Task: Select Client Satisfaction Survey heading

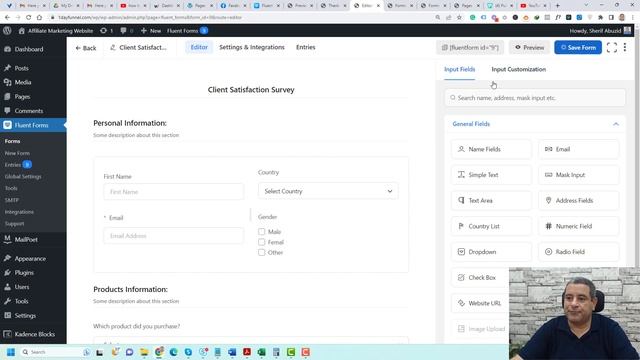Action: (x=251, y=90)
